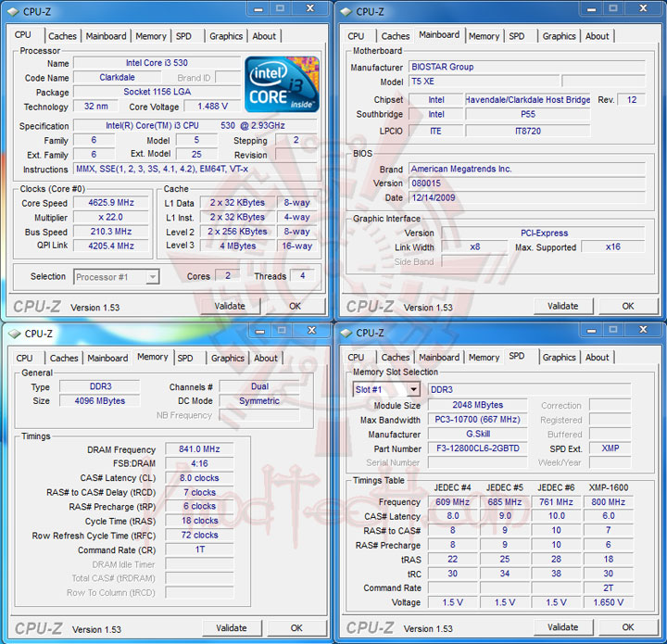Screen dimensions: 667x644
Task: Open Graphics tab in the Mainboard window
Action: [559, 36]
